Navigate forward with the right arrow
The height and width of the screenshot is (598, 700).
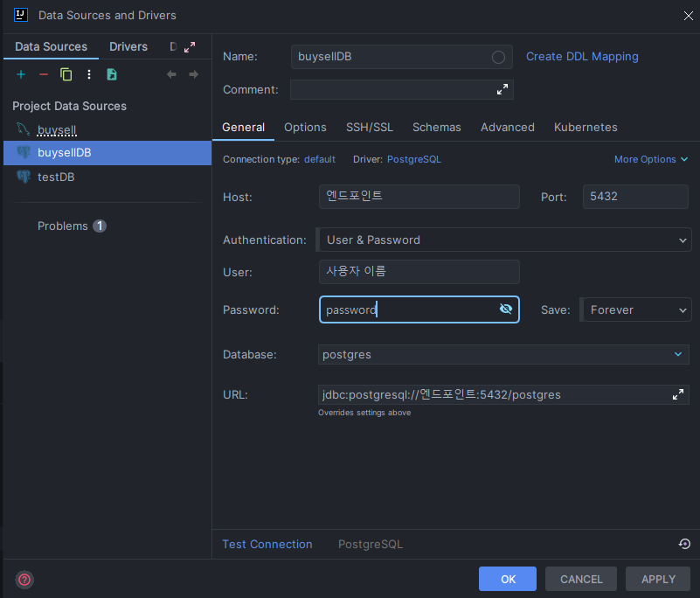tap(193, 74)
